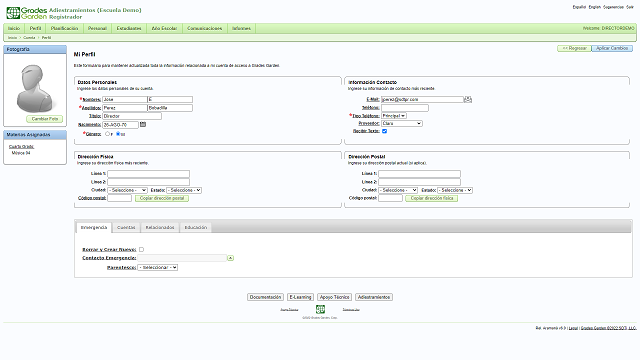Image resolution: width=640 pixels, height=360 pixels.
Task: Click the profile photo placeholder
Action: [x=35, y=88]
